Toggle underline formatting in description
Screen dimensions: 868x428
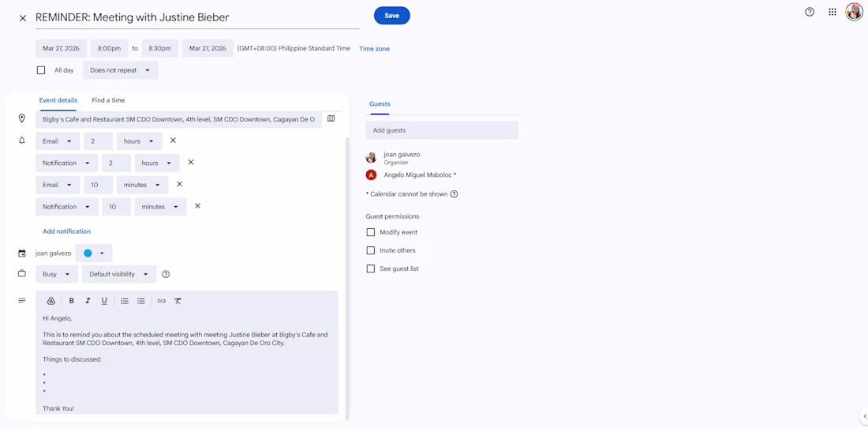click(104, 301)
